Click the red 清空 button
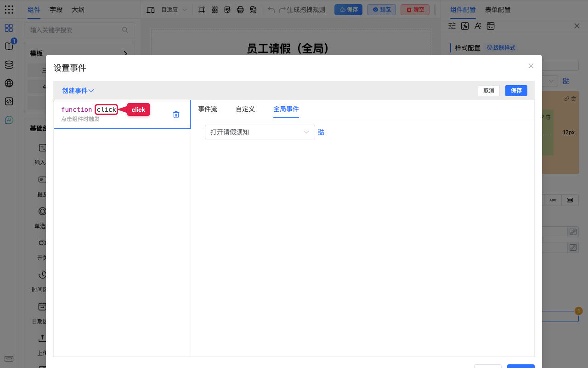Screen dimensions: 588x368 tap(415, 10)
